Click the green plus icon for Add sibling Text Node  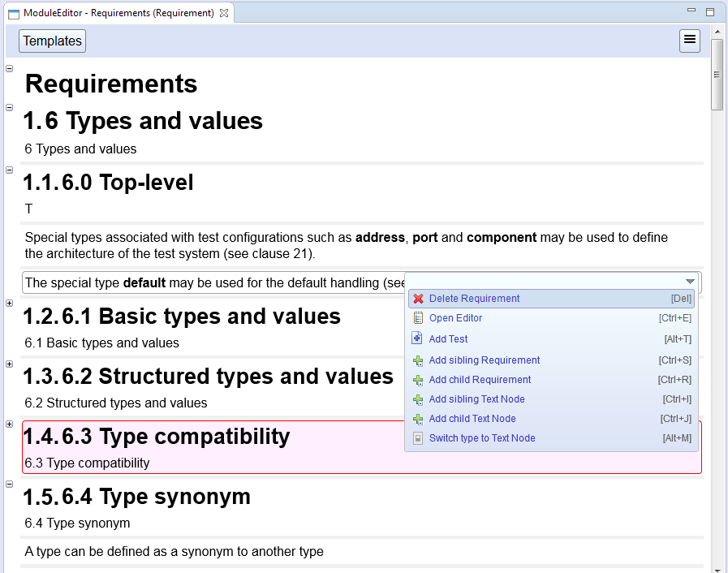tap(418, 400)
